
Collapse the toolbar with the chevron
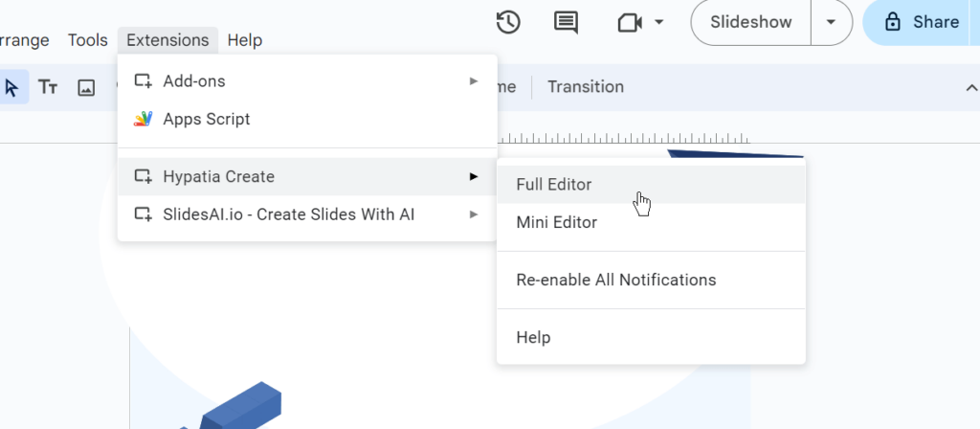970,87
